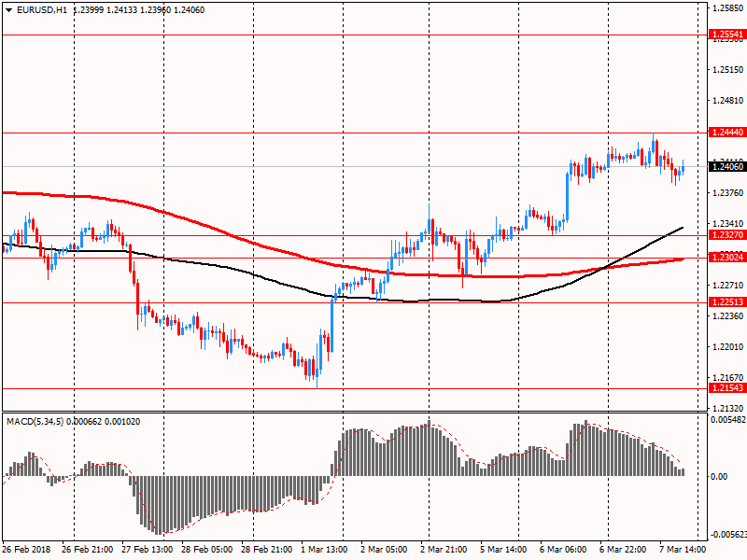The image size is (747, 560).
Task: Select the 1.25541 red price level label
Action: coord(727,35)
